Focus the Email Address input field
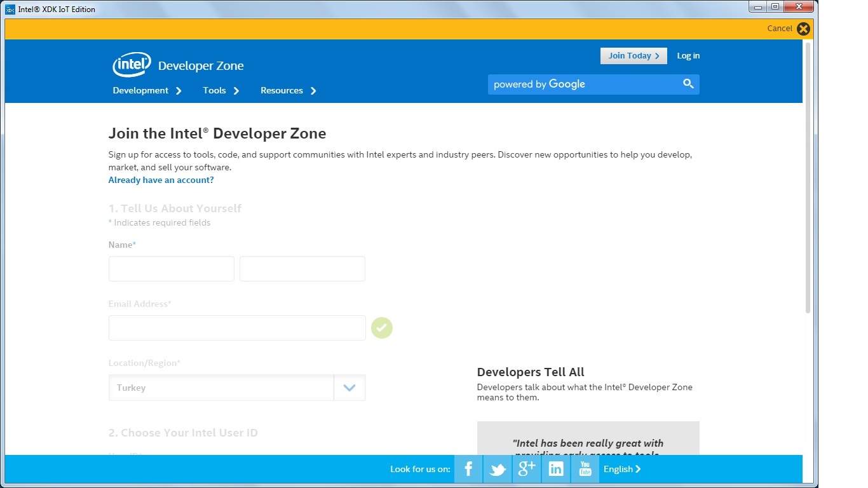This screenshot has height=488, width=868. pyautogui.click(x=237, y=328)
